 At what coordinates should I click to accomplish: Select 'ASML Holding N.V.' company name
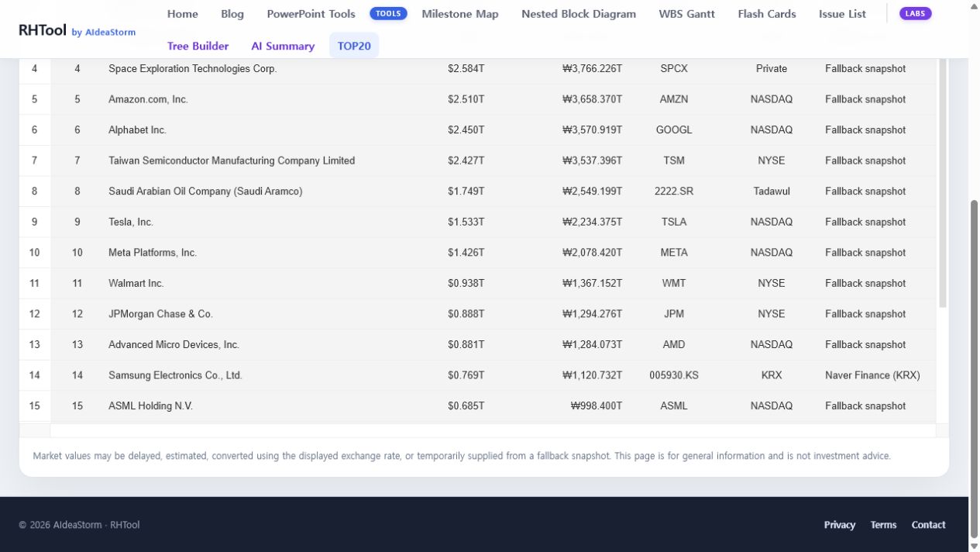[150, 405]
